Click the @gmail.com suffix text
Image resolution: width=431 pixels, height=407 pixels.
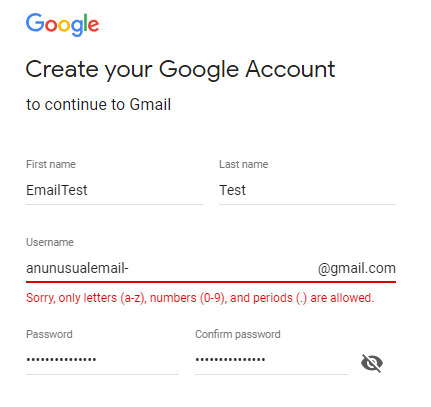pyautogui.click(x=357, y=268)
